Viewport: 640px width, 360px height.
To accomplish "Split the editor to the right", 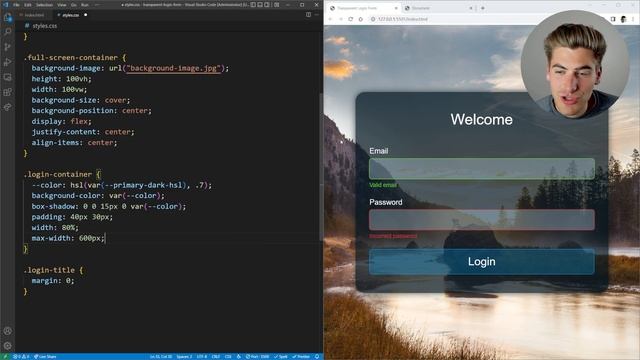I will 308,15.
